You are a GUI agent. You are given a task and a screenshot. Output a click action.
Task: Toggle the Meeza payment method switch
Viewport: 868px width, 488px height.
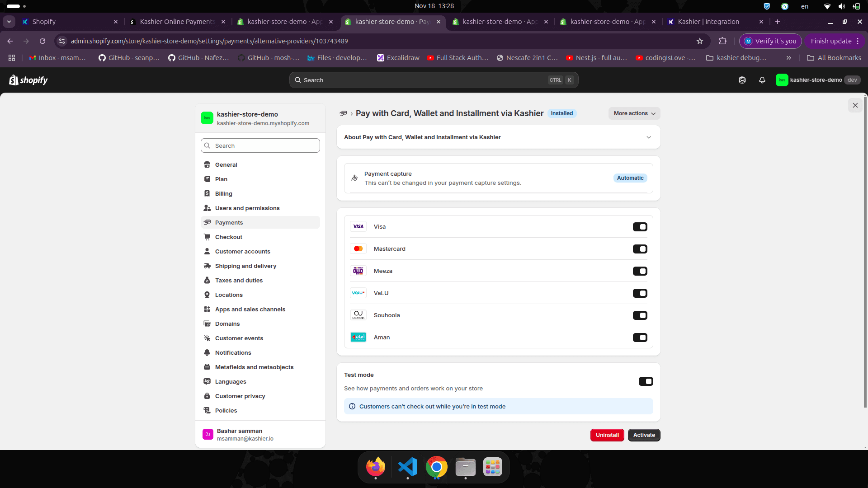point(640,271)
